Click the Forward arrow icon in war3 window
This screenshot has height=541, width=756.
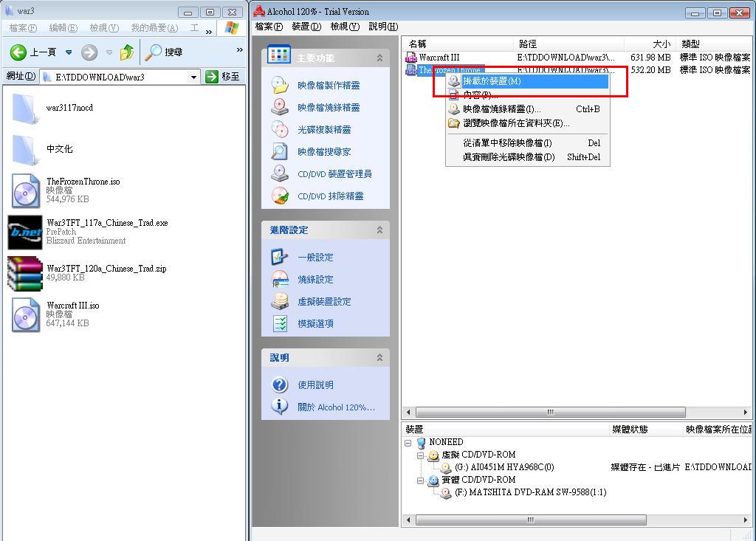click(89, 52)
